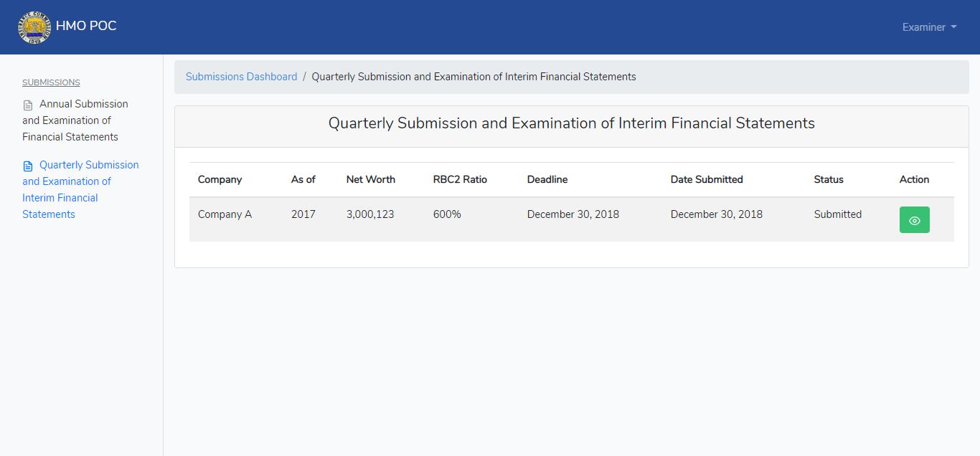Screen dimensions: 980x456
Task: Click the breadcrumb's current page text
Action: pos(473,77)
